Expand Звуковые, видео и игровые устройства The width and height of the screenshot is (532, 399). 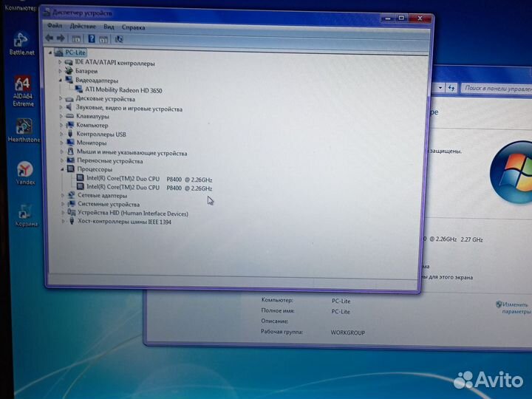[61, 107]
